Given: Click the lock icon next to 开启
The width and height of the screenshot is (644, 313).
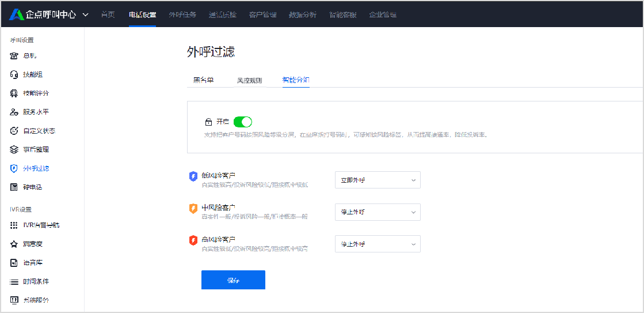Looking at the screenshot, I should (208, 122).
